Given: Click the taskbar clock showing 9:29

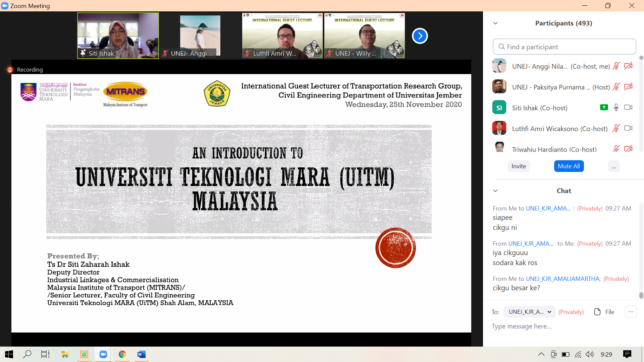Looking at the screenshot, I should point(606,354).
